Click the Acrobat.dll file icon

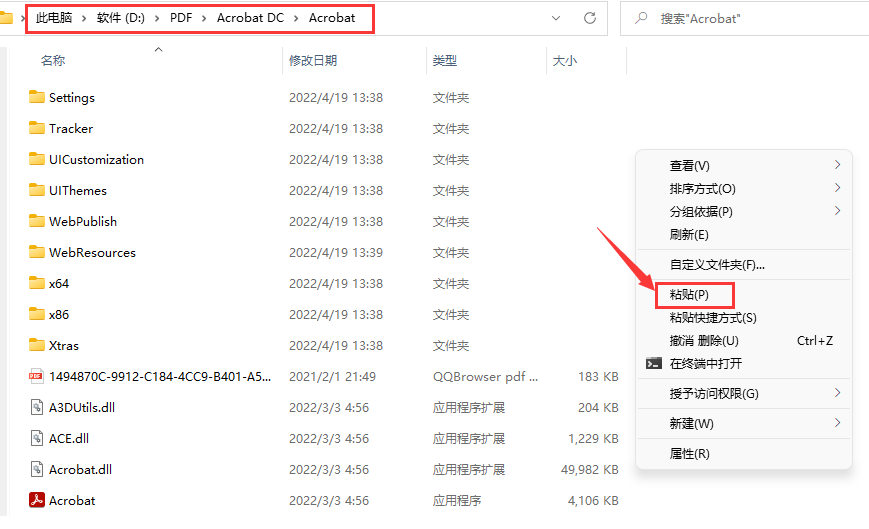pyautogui.click(x=37, y=469)
